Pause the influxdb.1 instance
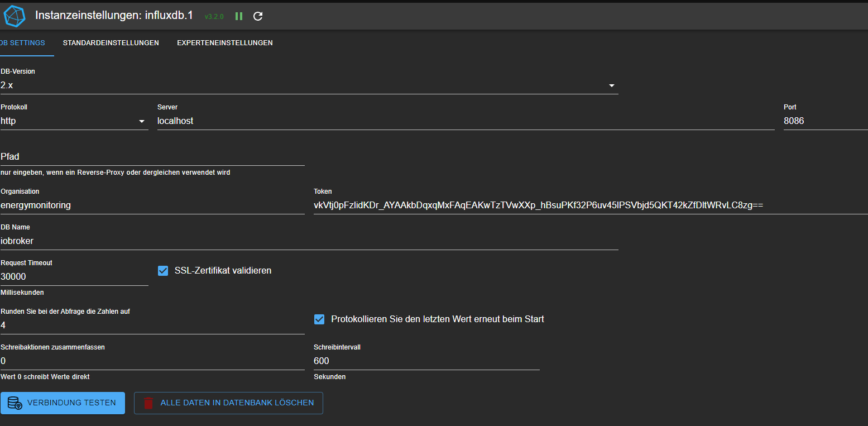 pos(239,16)
